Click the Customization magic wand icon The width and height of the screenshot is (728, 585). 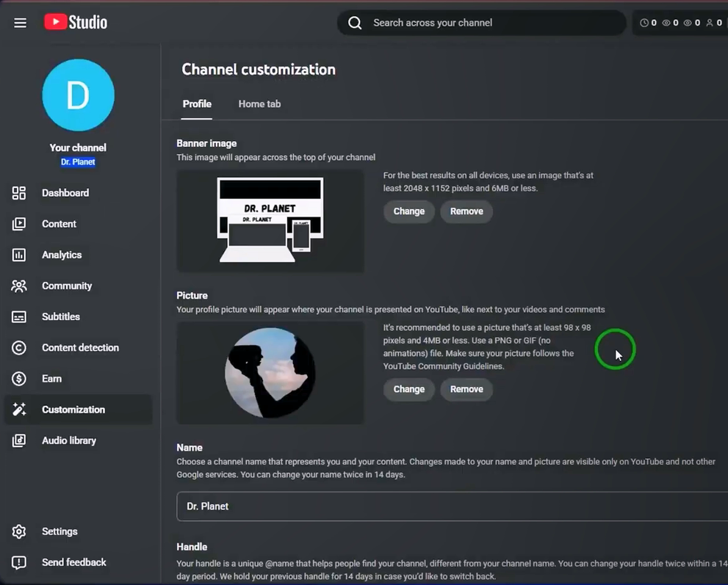click(x=19, y=409)
